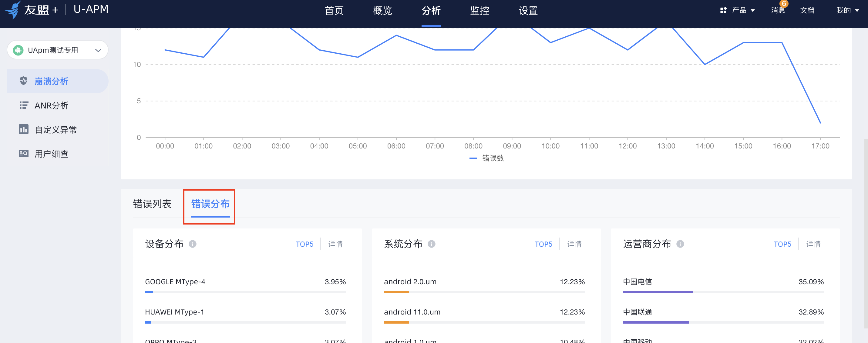Click the info icon beside 设备分布
The width and height of the screenshot is (868, 343).
tap(192, 244)
